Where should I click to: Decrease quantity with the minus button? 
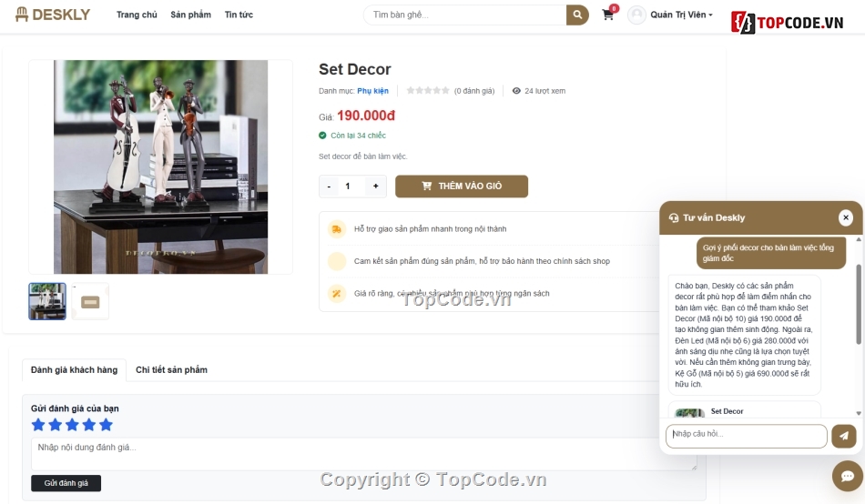(x=330, y=186)
